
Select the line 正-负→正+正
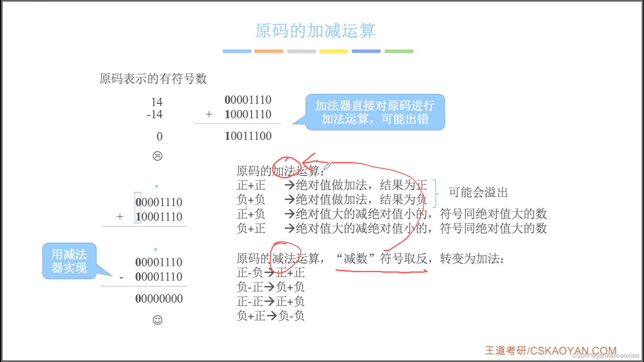click(x=271, y=273)
